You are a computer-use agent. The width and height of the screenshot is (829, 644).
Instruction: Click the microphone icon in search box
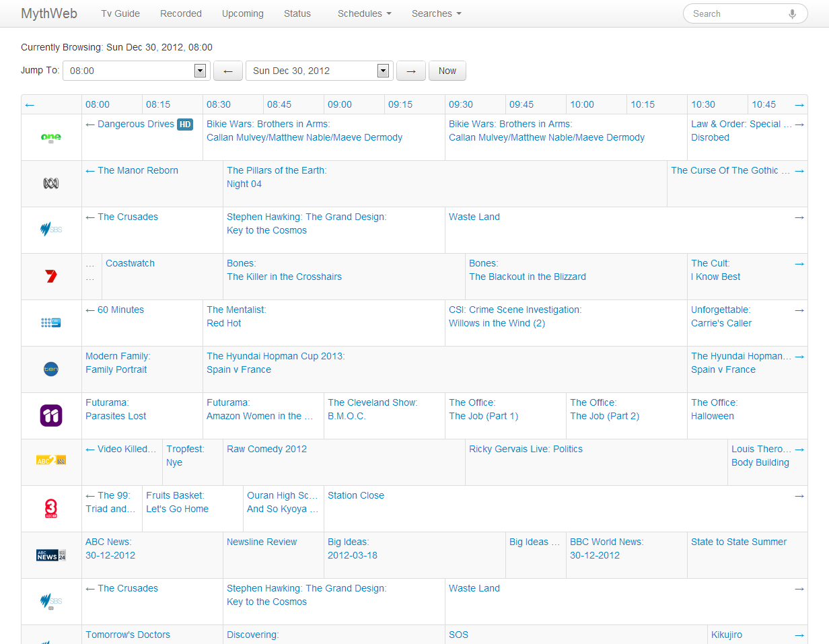(793, 13)
